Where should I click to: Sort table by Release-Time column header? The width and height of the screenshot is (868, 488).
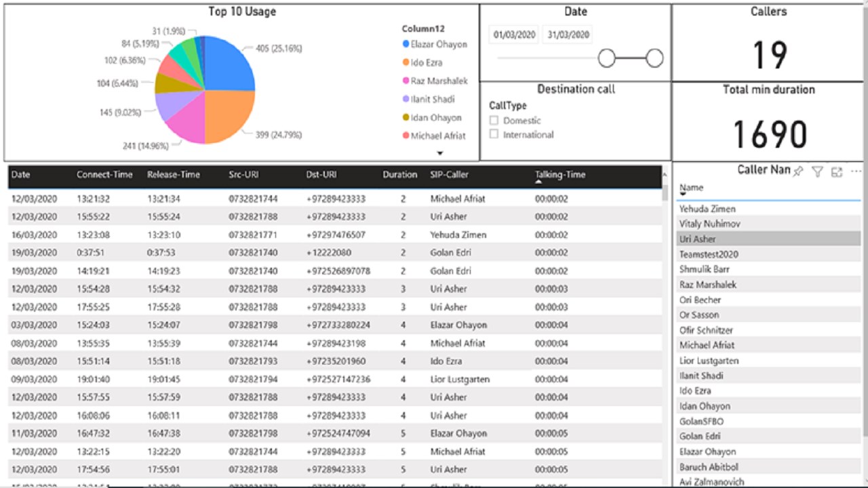point(174,175)
